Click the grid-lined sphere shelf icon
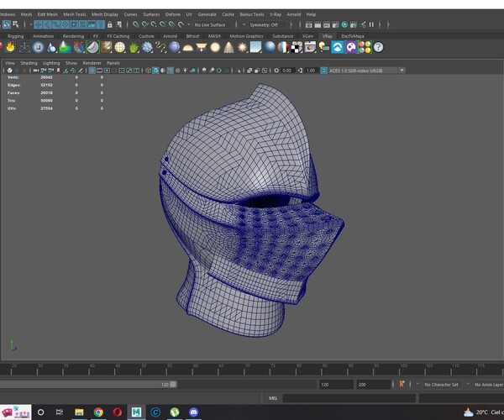 (x=120, y=47)
